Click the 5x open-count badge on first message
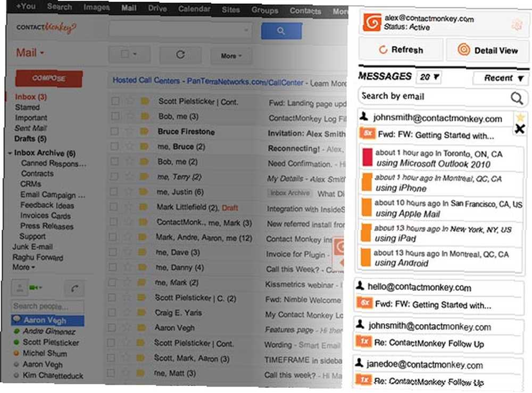The height and width of the screenshot is (393, 532). click(x=367, y=134)
